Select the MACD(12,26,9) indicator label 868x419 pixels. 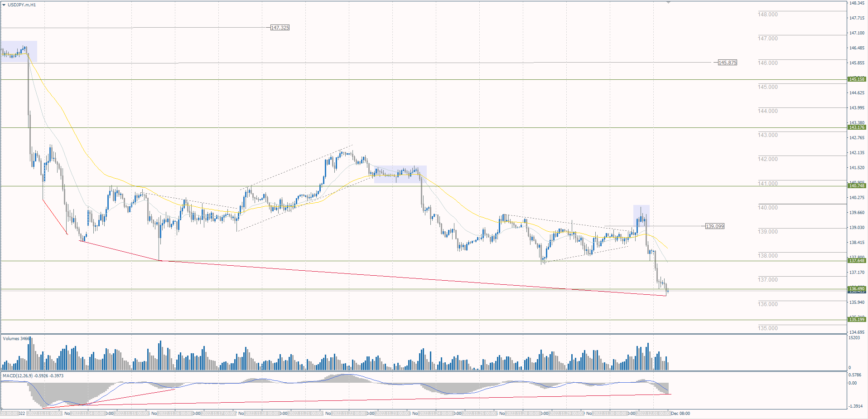pyautogui.click(x=33, y=376)
